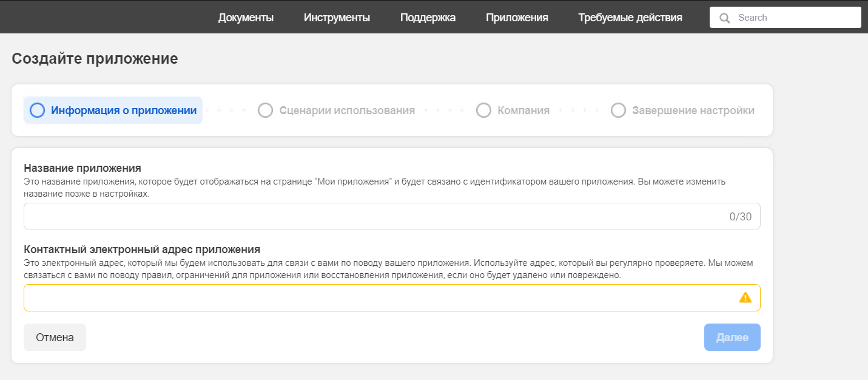Open Требуемые действия in the top bar
868x380 pixels.
630,18
